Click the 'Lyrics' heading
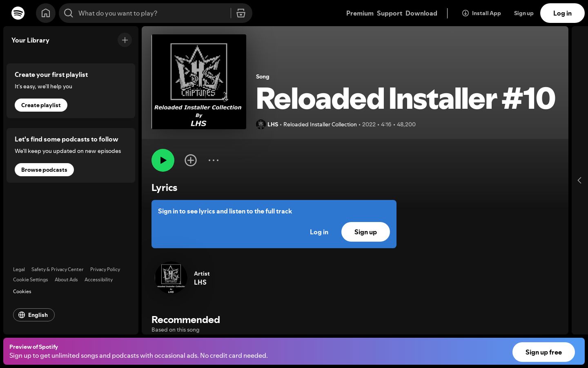Screen dimensions: 588x368 (x=164, y=188)
